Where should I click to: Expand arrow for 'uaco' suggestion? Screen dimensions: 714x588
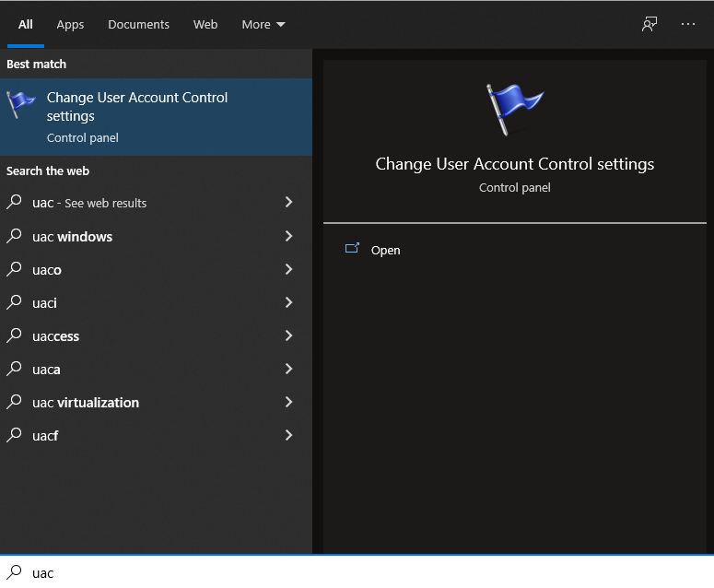point(288,269)
